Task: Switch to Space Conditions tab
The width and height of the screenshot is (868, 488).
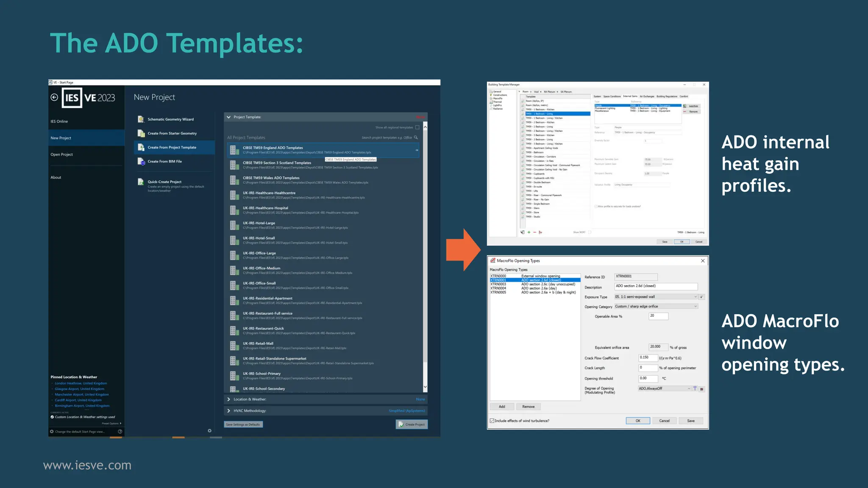Action: pos(612,97)
